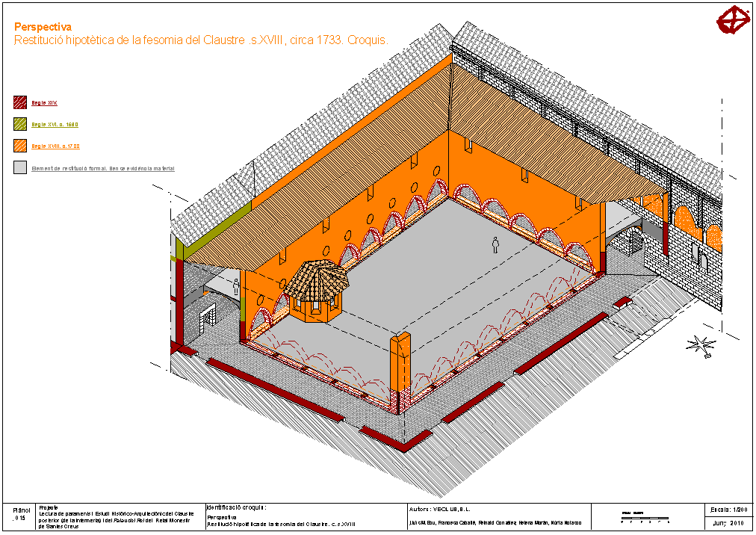Click the red monastery logo emblem
Viewport: 756px width, 535px height.
coord(732,20)
